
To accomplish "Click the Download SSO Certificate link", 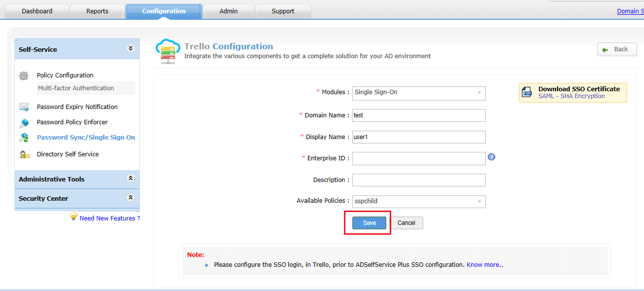I will (x=579, y=89).
